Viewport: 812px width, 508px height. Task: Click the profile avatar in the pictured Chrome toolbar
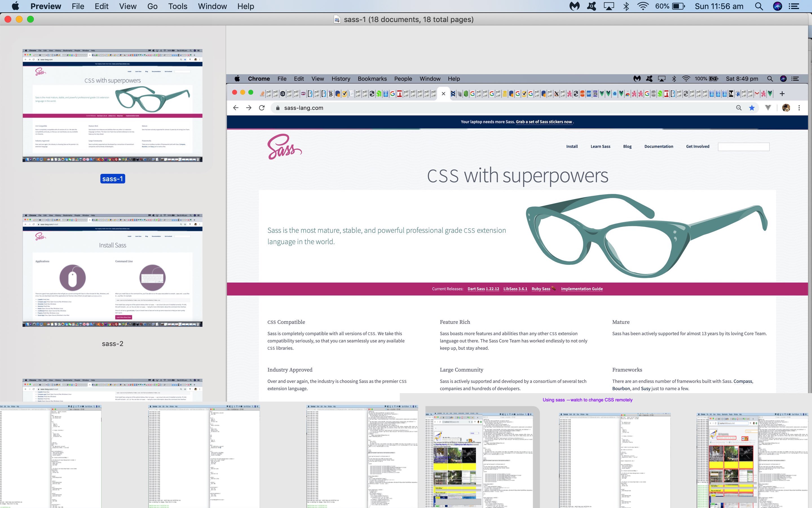click(786, 108)
